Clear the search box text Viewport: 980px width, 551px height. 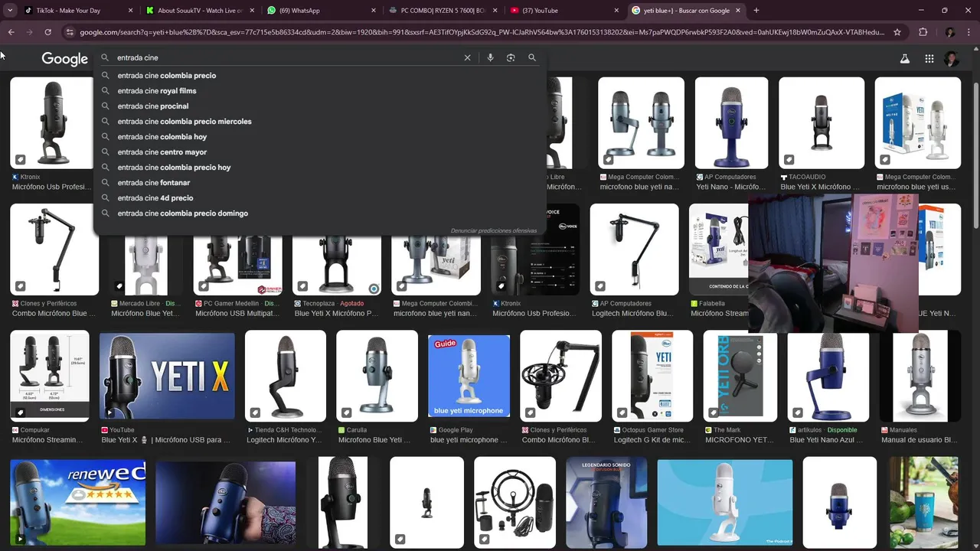coord(467,57)
